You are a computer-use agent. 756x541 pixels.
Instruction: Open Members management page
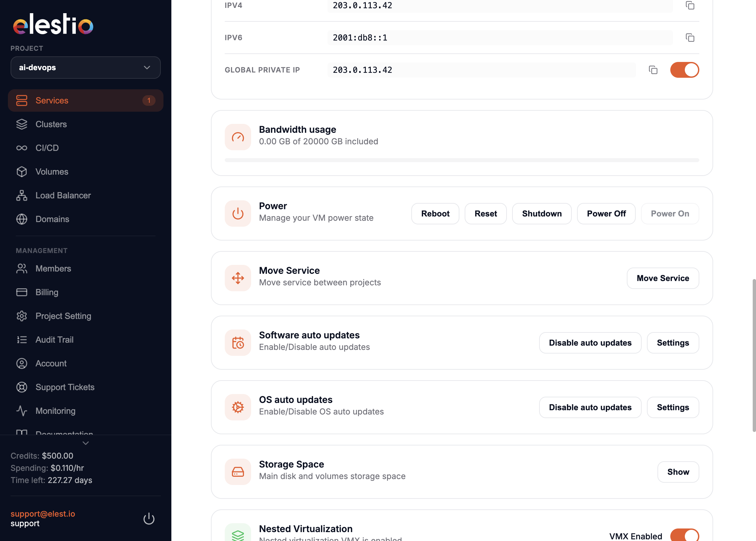(x=86, y=269)
